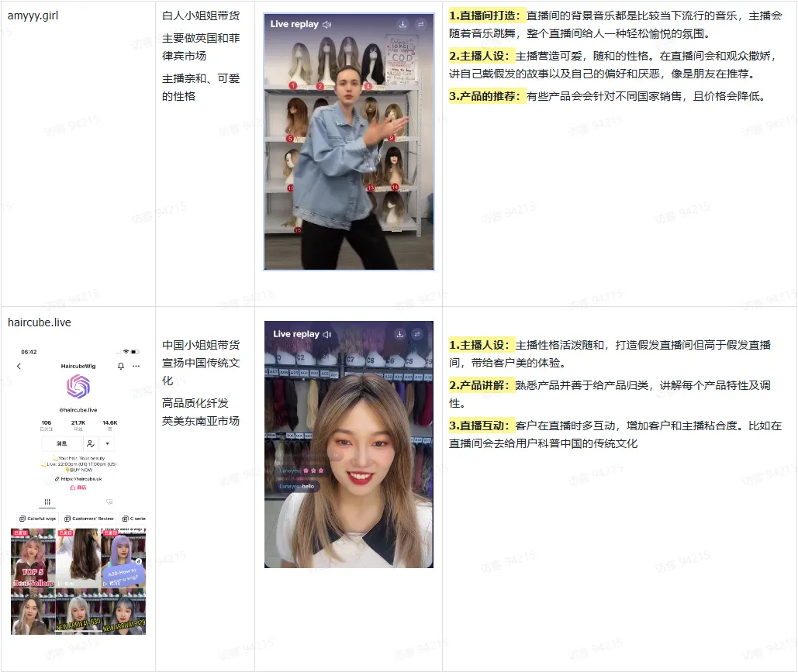Click the highlighted 2.主播人设 heading in first row
The width and height of the screenshot is (798, 672).
482,56
